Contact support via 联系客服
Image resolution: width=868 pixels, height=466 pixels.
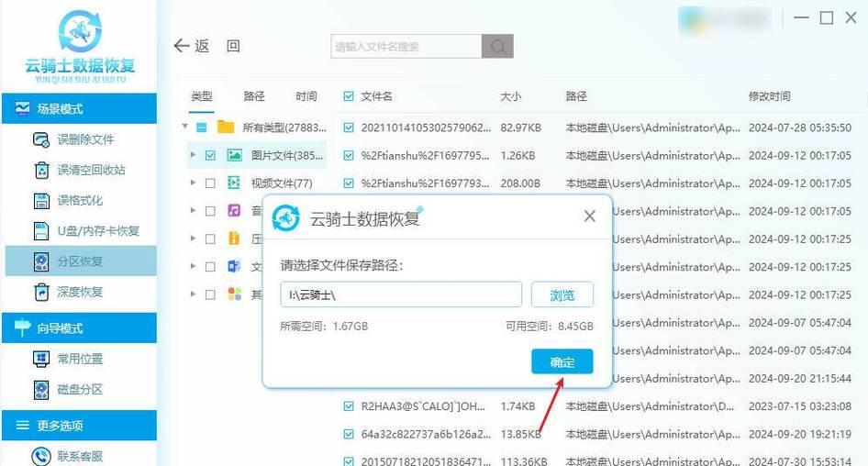69,456
